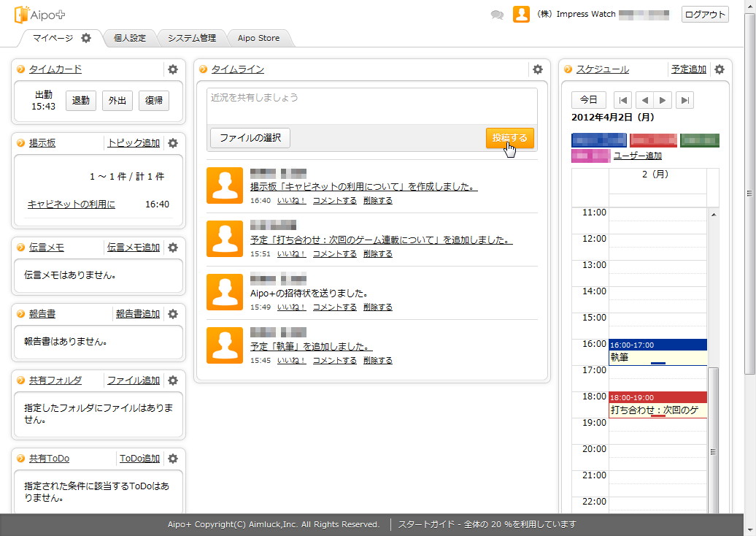The image size is (756, 536).
Task: Switch to the システム管理 tab
Action: [193, 37]
